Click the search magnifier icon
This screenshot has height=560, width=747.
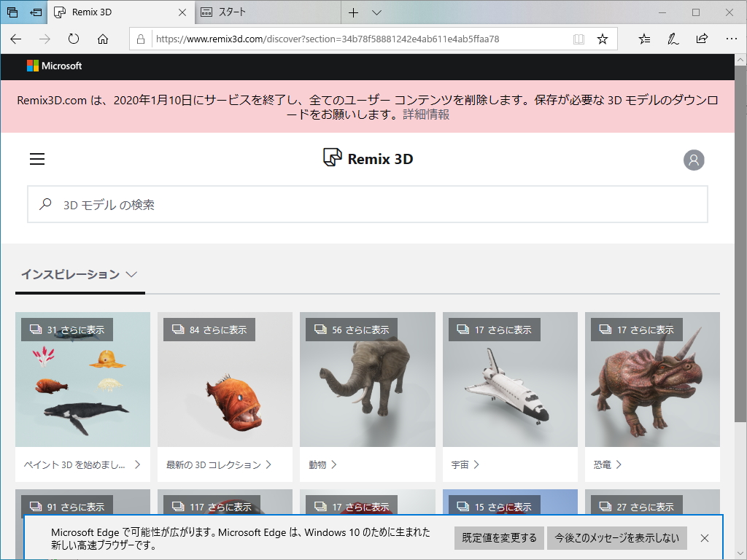click(44, 204)
